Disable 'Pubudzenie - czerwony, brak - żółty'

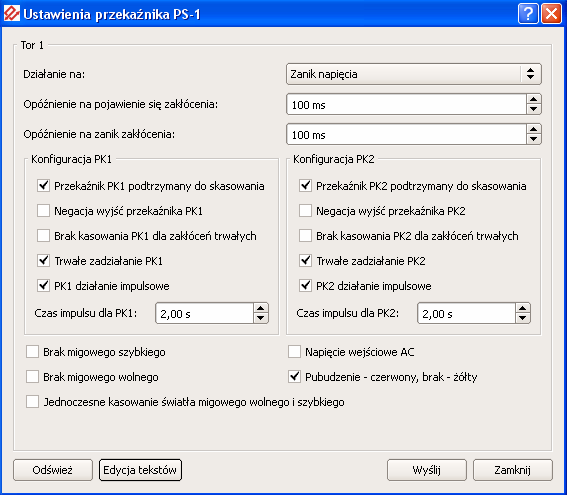coord(294,377)
